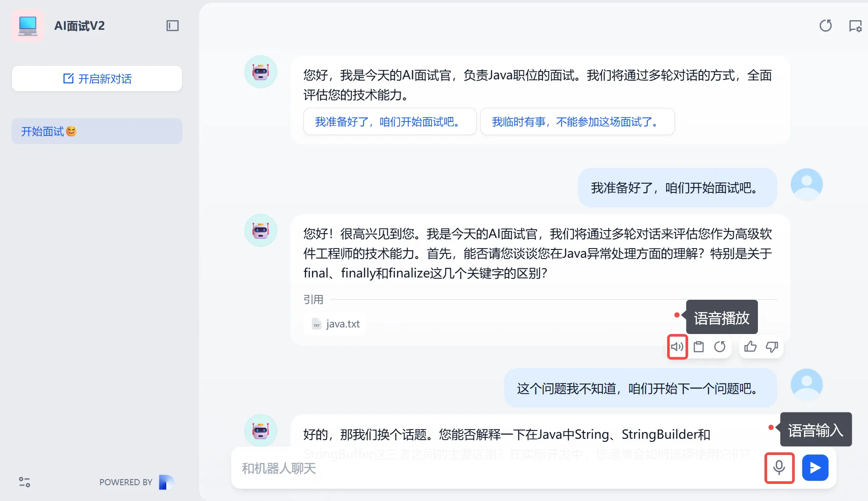Image resolution: width=868 pixels, height=501 pixels.
Task: Select the 开始面试 conversation in sidebar
Action: pyautogui.click(x=97, y=131)
